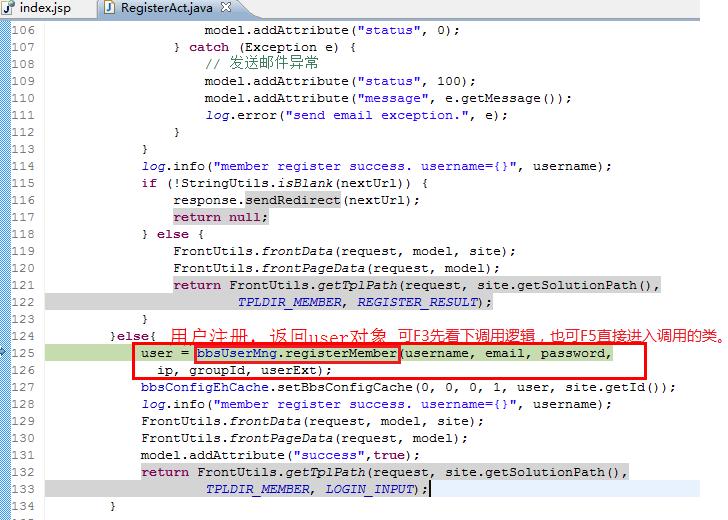The height and width of the screenshot is (520, 728).
Task: Click the '} else {' on line 118
Action: click(173, 234)
